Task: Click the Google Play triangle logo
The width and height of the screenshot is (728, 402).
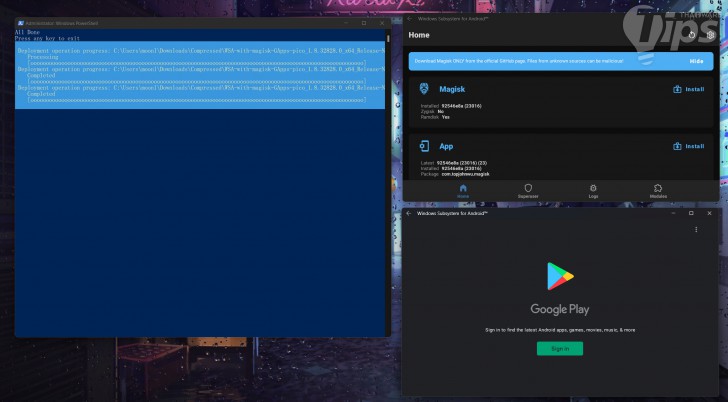Action: 560,276
